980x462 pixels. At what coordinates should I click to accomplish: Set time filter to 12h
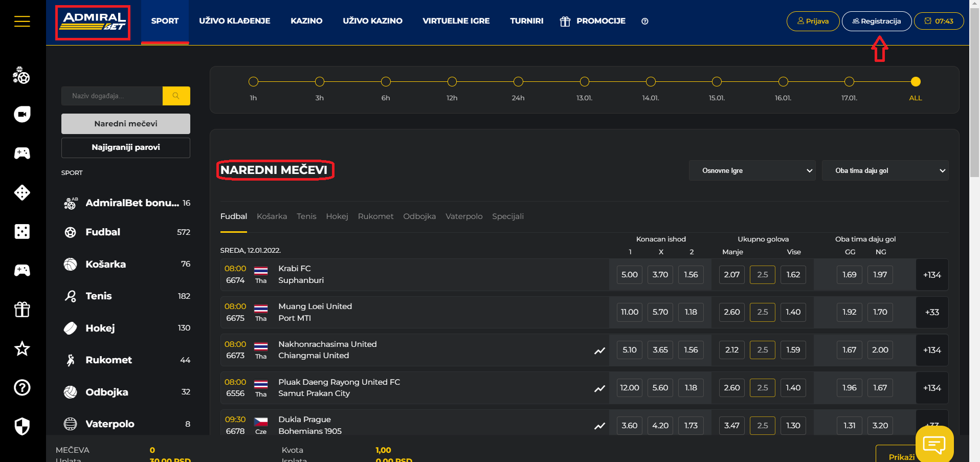point(452,82)
